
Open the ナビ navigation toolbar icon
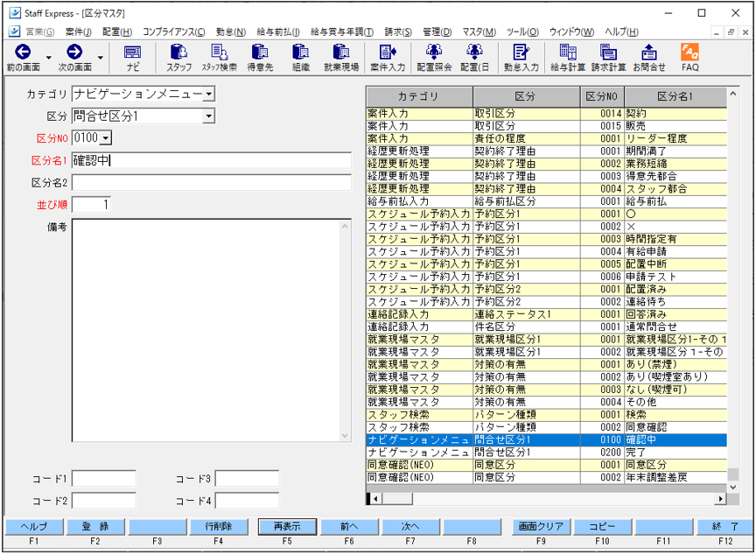point(133,58)
